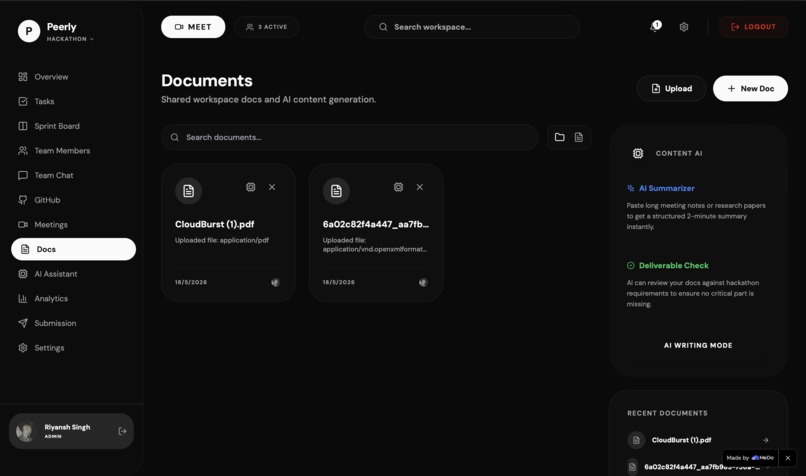This screenshot has width=806, height=476.
Task: Click the 18/5/2026 date on CloudBurst card
Action: [x=191, y=282]
